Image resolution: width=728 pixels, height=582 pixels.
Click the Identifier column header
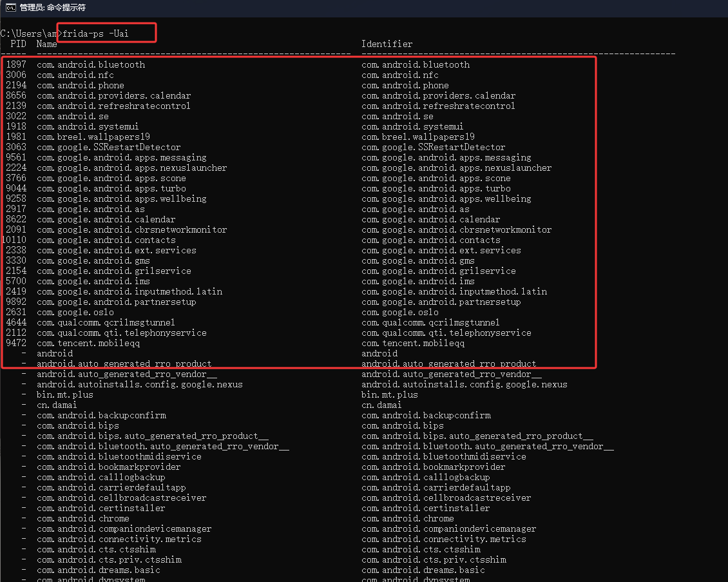(x=387, y=44)
